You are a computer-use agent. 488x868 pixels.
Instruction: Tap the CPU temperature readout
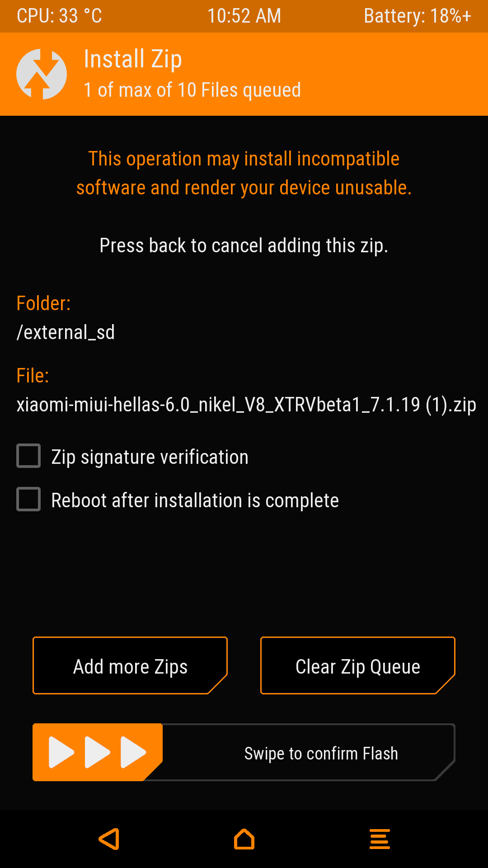tap(59, 16)
